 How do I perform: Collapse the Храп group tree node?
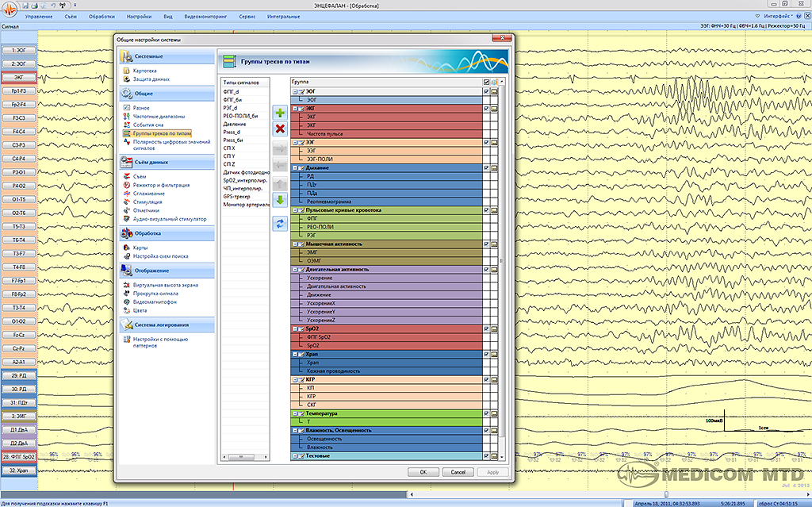[295, 355]
